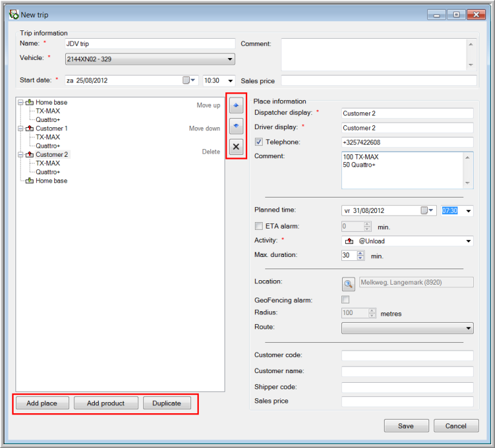Open Start date calendar picker icon
This screenshot has height=448, width=495.
[188, 81]
